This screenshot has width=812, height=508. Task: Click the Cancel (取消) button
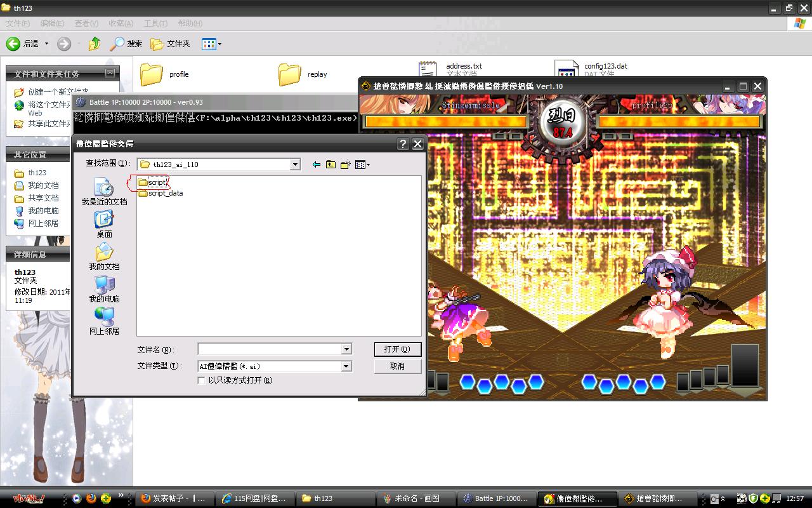point(397,366)
